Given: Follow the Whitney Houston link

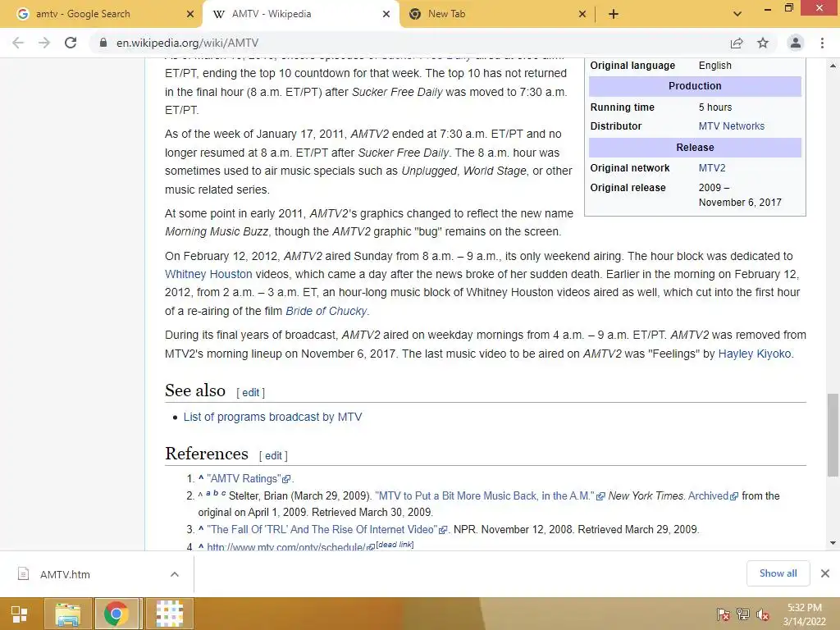Looking at the screenshot, I should coord(208,274).
